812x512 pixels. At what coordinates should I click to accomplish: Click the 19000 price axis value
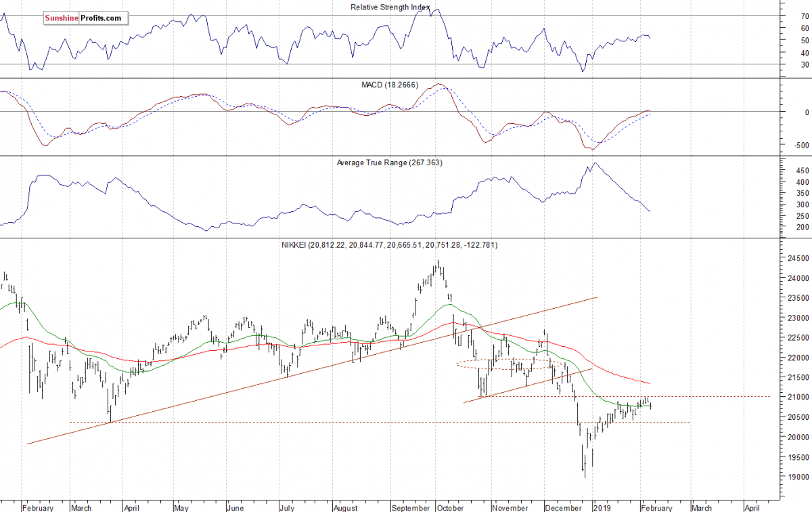[x=792, y=477]
